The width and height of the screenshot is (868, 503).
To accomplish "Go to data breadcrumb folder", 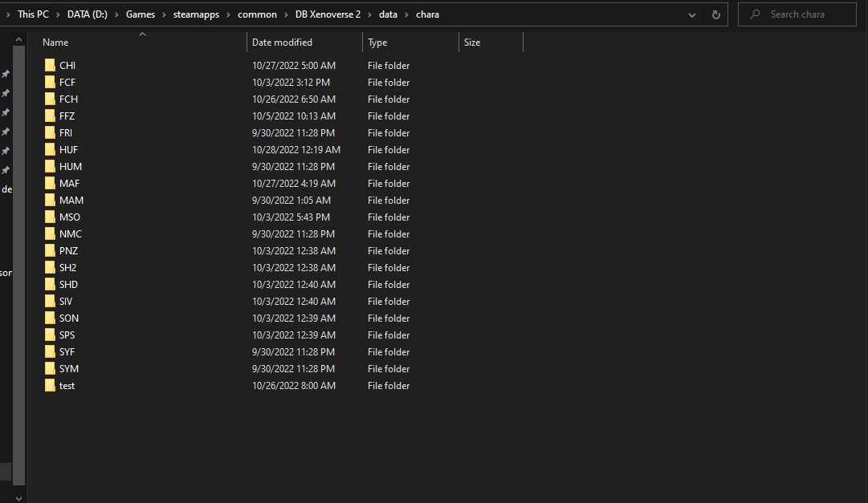I will [388, 14].
